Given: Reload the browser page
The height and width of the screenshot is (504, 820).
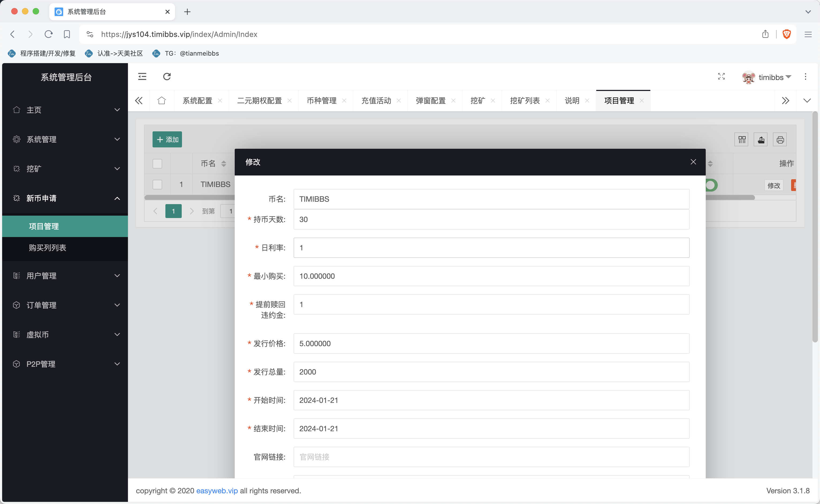Looking at the screenshot, I should (49, 34).
